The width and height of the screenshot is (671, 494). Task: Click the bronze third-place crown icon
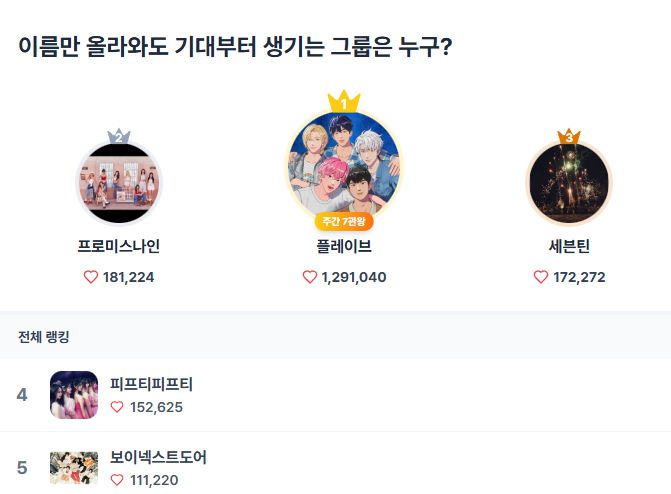pos(569,136)
